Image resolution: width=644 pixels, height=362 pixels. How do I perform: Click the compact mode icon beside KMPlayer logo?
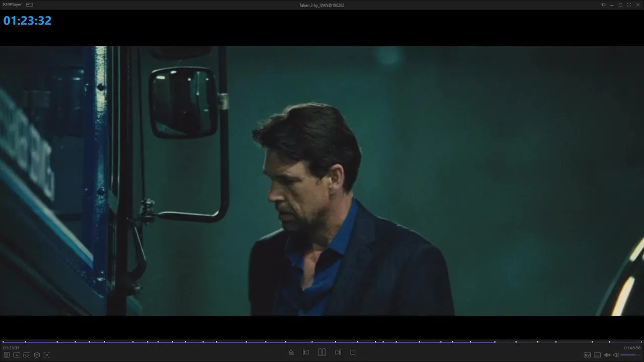pos(30,5)
